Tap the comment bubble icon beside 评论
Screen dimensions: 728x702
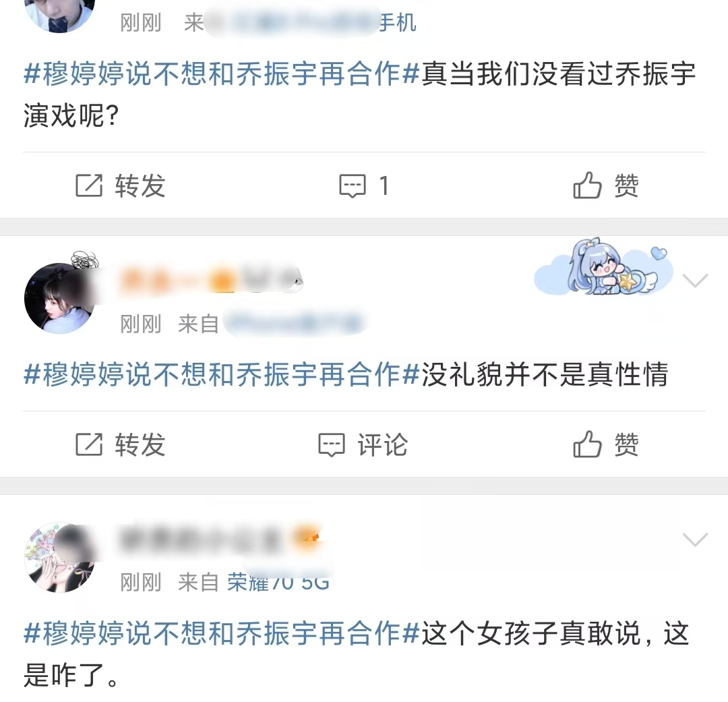coord(332,444)
